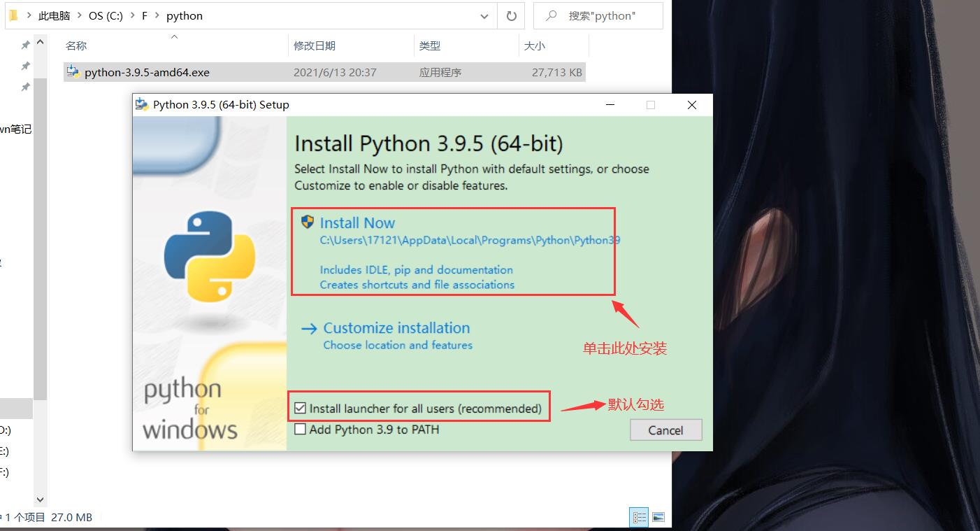Viewport: 980px width, 531px height.
Task: Click the file date 2021/6/13 20:37
Action: (x=335, y=72)
